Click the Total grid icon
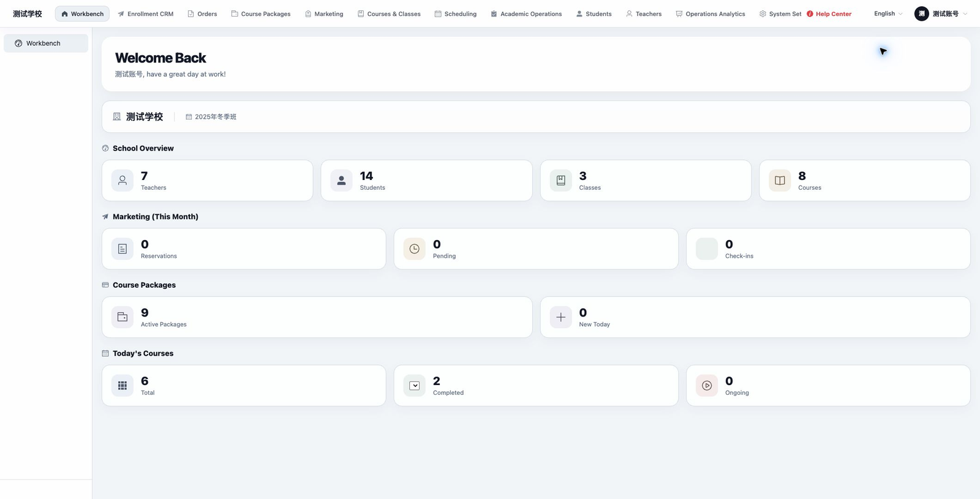Viewport: 980px width, 499px height. click(123, 385)
